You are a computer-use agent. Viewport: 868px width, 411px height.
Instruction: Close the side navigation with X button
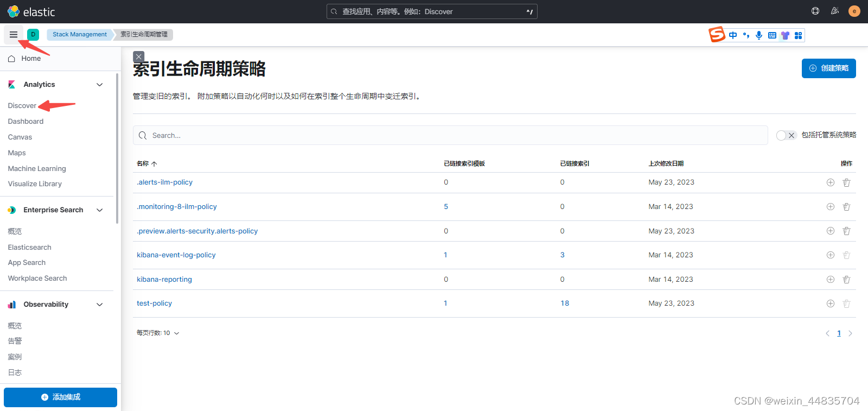point(139,56)
